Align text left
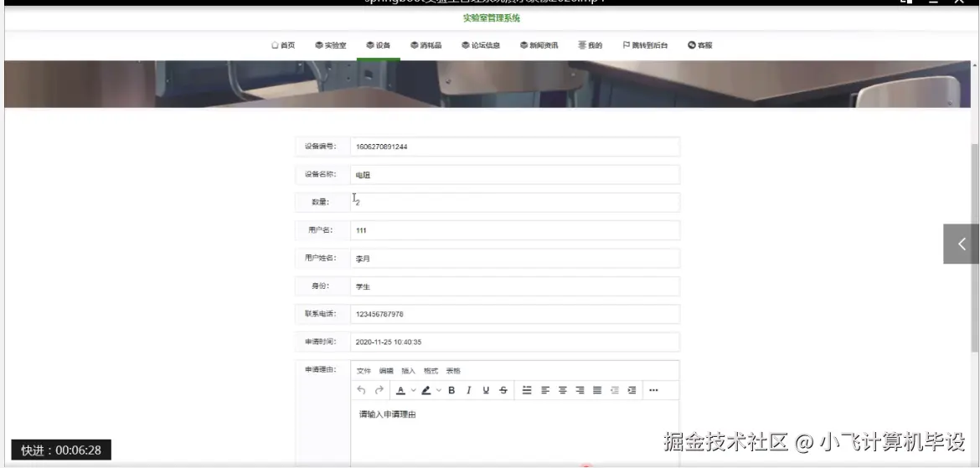This screenshot has height=468, width=980. point(545,390)
